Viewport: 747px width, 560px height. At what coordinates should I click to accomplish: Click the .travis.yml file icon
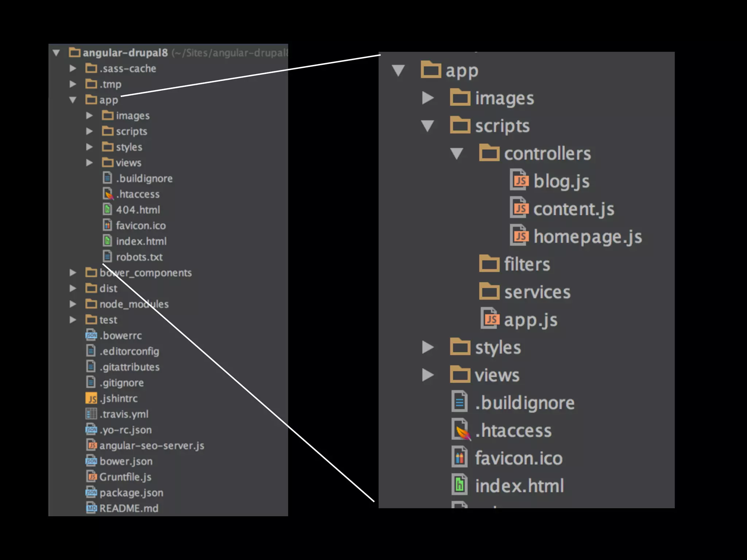(91, 414)
